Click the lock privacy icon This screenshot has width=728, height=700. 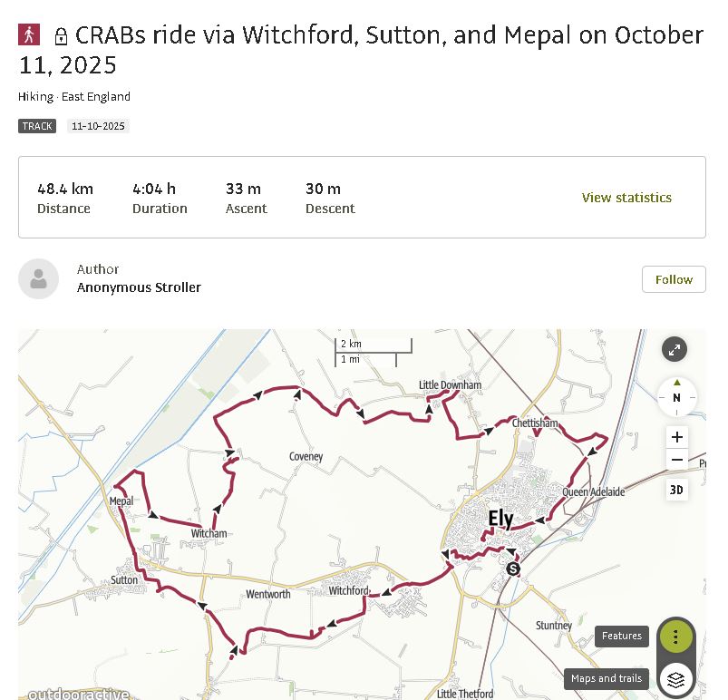pyautogui.click(x=61, y=37)
